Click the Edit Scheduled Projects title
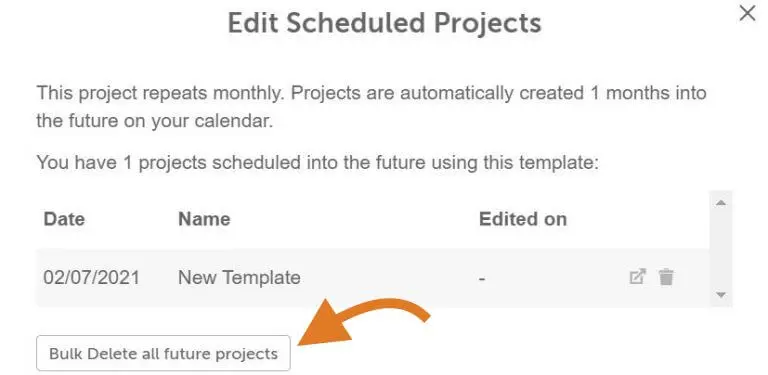 (384, 23)
